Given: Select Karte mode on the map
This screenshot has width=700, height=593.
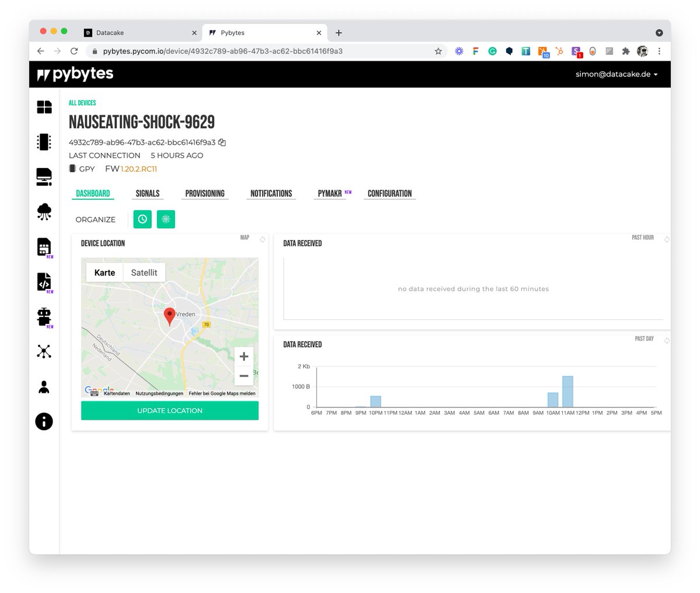Looking at the screenshot, I should pyautogui.click(x=104, y=273).
